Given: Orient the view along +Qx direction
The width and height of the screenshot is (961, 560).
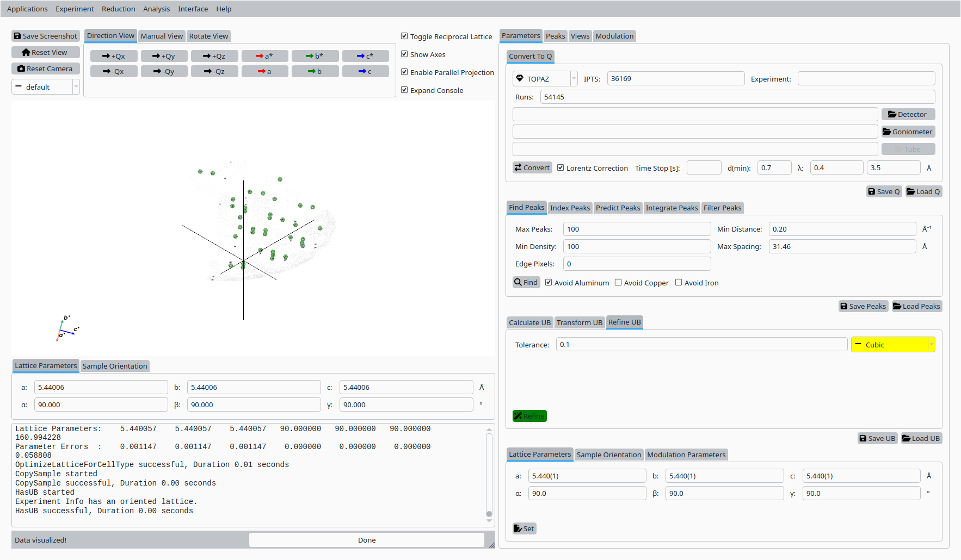Looking at the screenshot, I should click(114, 56).
